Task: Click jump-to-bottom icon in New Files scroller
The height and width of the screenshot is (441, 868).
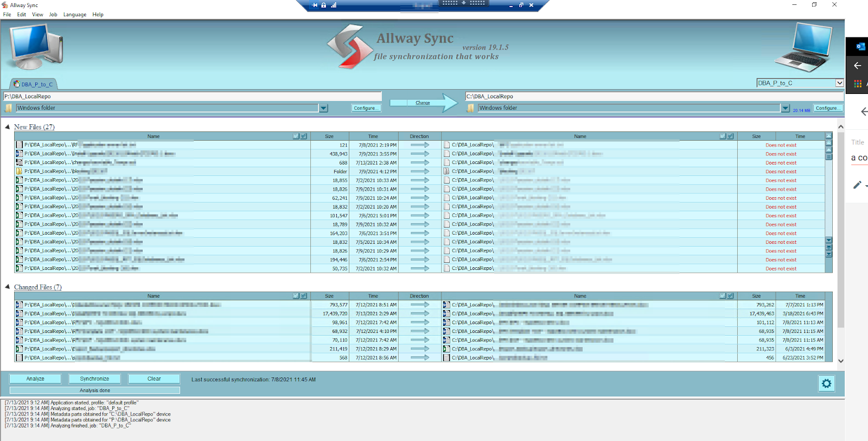Action: pos(829,254)
